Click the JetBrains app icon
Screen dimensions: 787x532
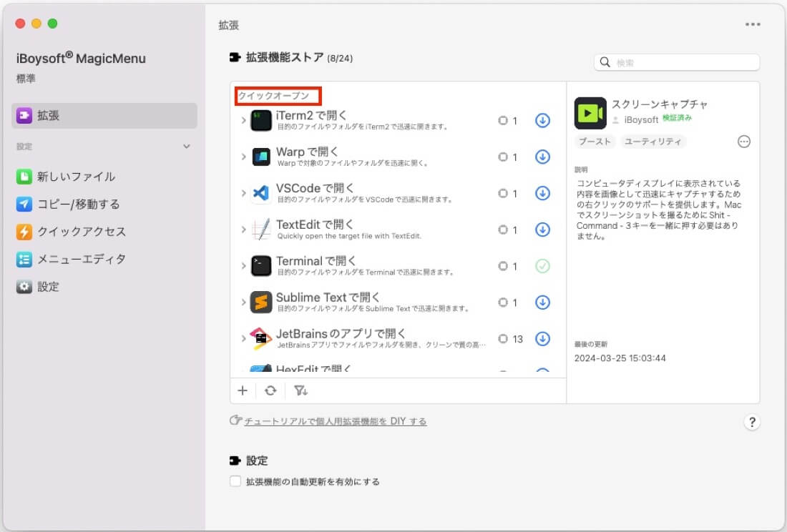point(261,339)
